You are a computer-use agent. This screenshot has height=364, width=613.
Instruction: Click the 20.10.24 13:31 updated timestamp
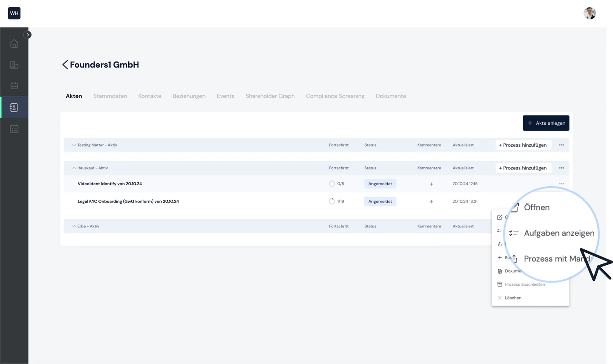pyautogui.click(x=465, y=202)
